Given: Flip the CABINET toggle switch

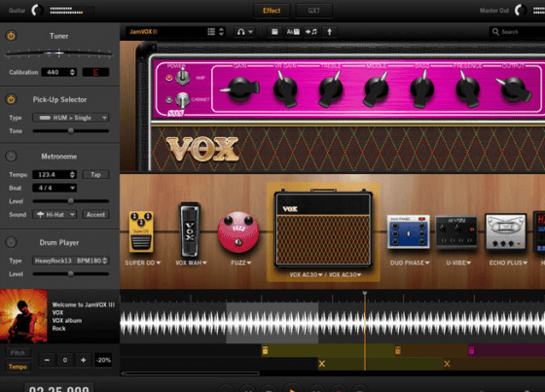Looking at the screenshot, I should point(182,100).
